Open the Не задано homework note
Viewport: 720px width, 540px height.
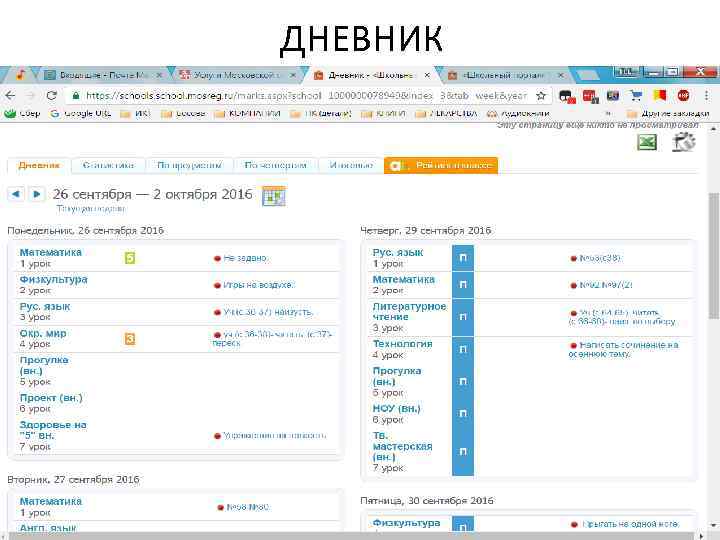pyautogui.click(x=245, y=259)
